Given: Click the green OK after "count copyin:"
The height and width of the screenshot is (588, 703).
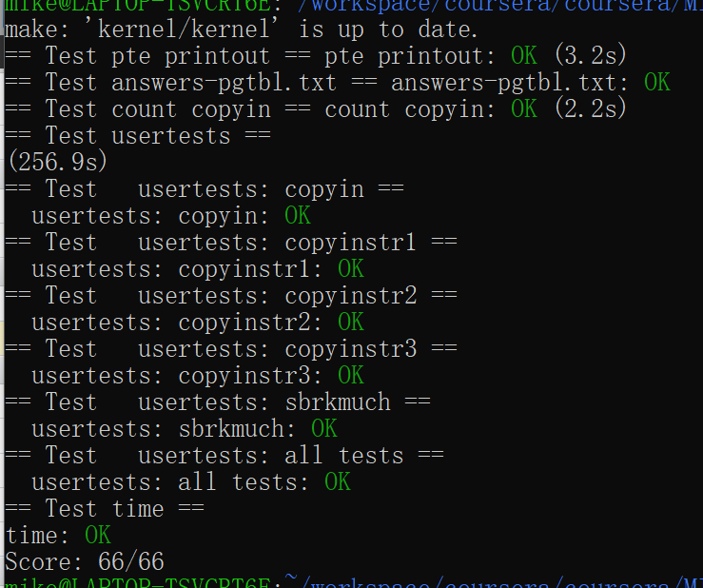Looking at the screenshot, I should 523,109.
